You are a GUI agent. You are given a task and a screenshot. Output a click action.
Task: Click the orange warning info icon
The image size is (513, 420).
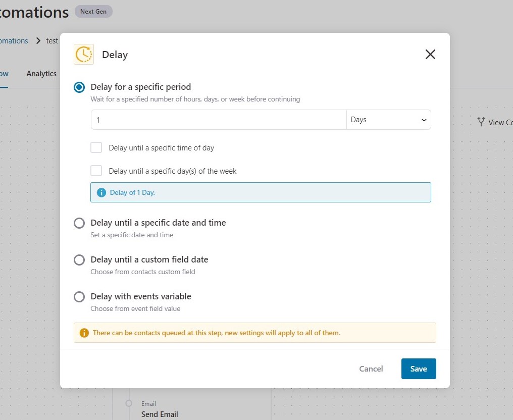click(x=84, y=333)
